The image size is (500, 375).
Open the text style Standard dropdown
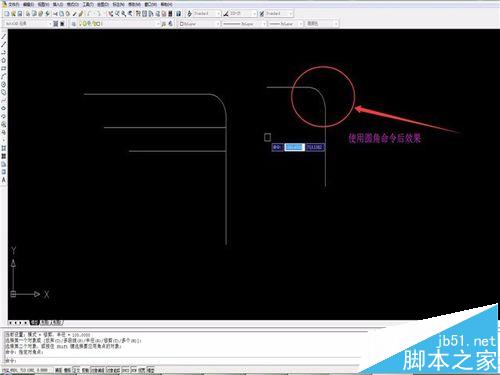click(207, 14)
